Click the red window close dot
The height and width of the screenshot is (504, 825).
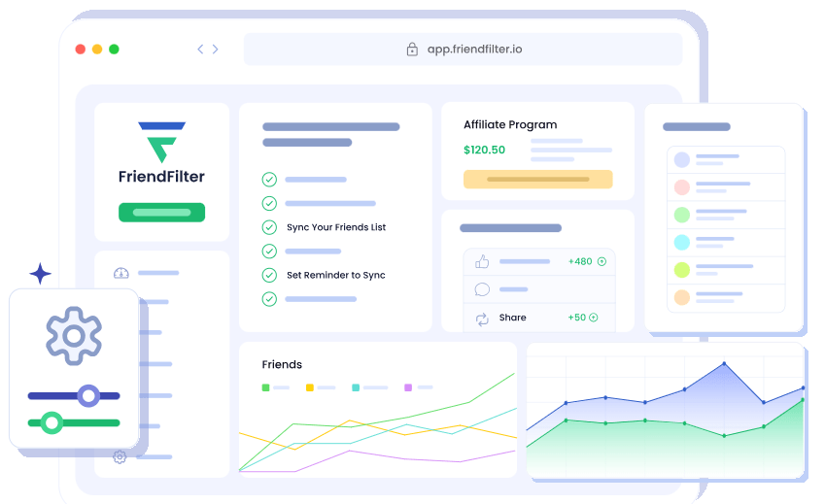(x=81, y=49)
